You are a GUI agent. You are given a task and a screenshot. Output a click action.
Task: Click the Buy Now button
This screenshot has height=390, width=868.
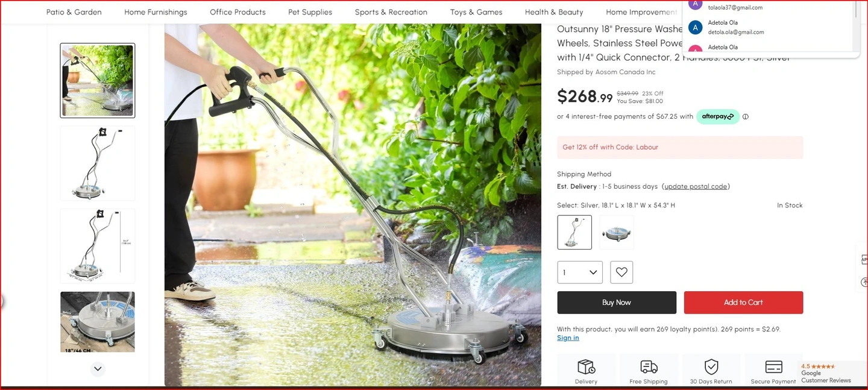click(617, 303)
